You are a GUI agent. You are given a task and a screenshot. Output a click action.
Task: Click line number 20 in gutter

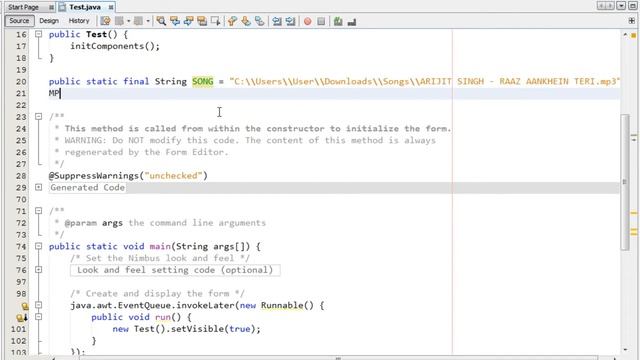[x=21, y=82]
